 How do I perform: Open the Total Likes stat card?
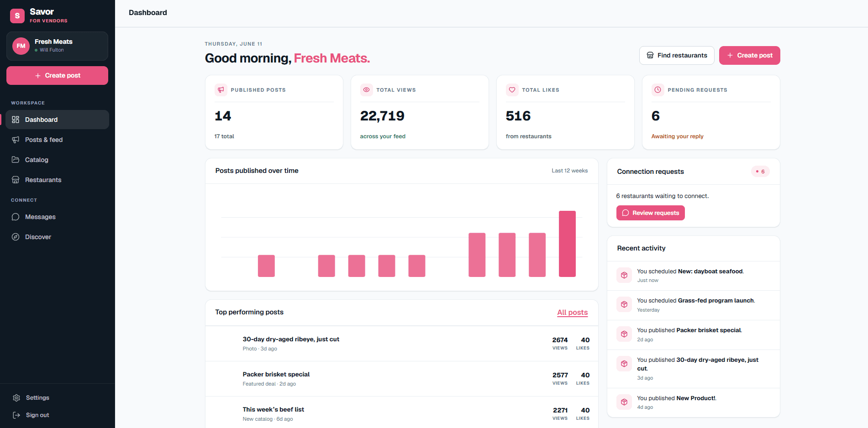[565, 112]
